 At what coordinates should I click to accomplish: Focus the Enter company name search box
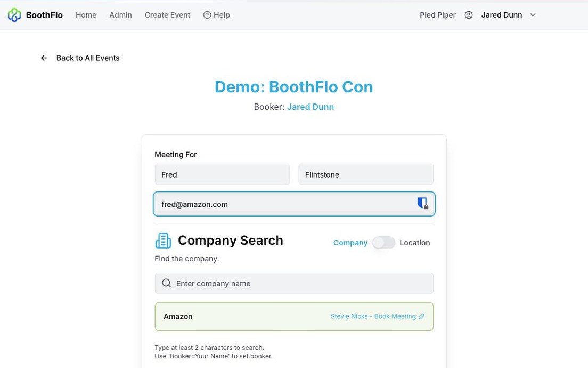pos(294,283)
